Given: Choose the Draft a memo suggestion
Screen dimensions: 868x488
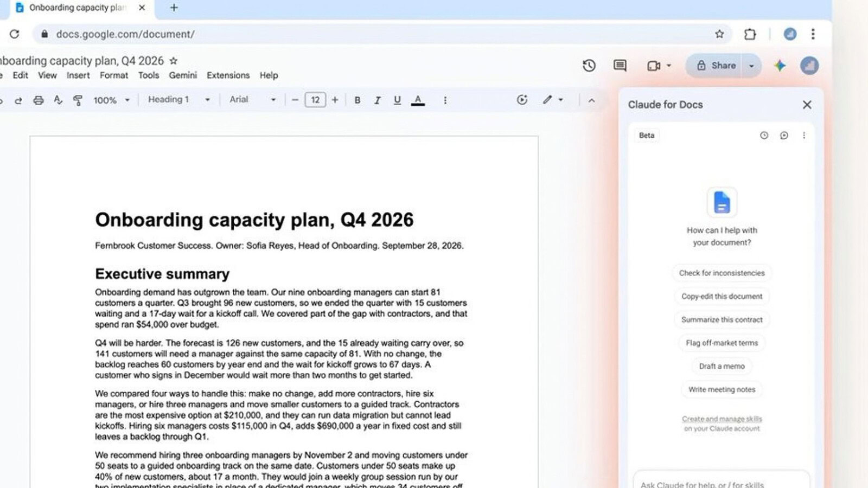Looking at the screenshot, I should coord(722,367).
